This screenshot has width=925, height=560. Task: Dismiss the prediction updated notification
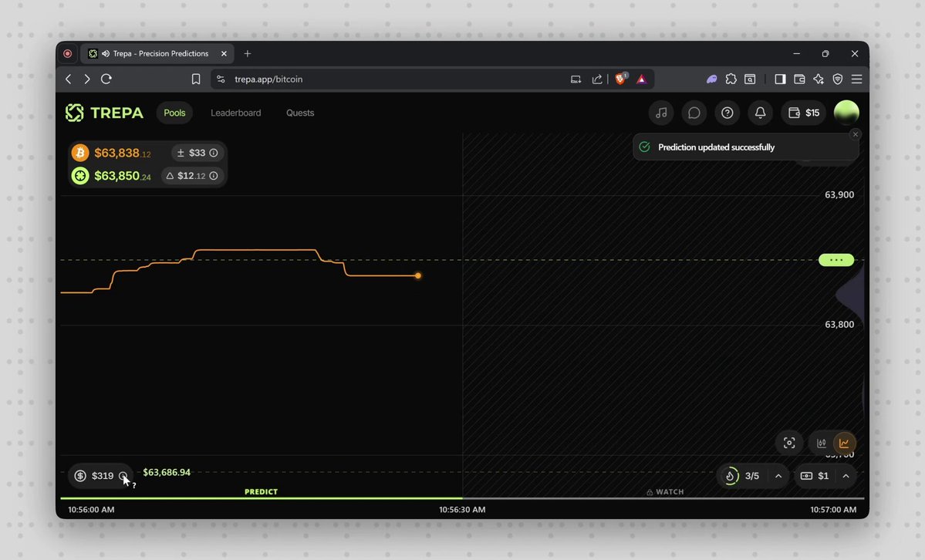tap(856, 134)
